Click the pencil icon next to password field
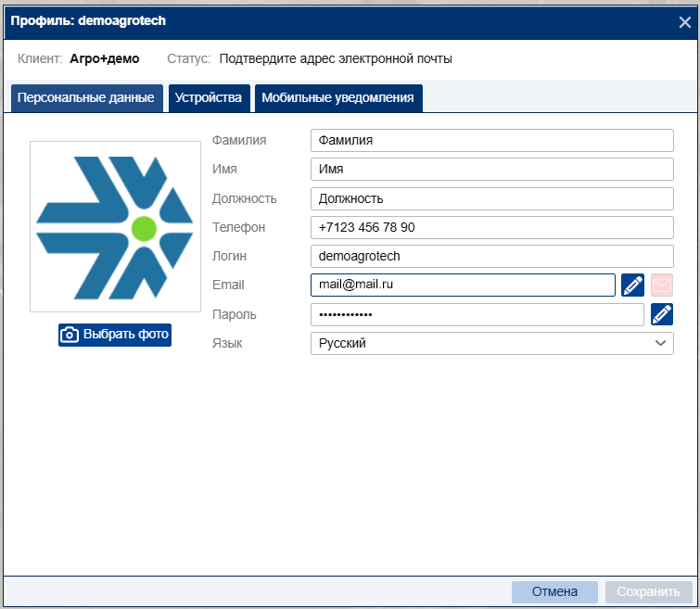Image resolution: width=700 pixels, height=609 pixels. pyautogui.click(x=662, y=314)
